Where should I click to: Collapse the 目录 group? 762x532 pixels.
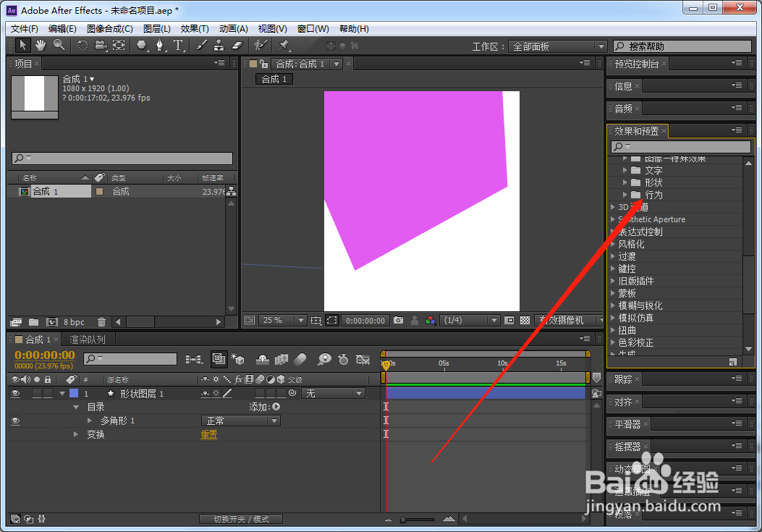[x=76, y=407]
